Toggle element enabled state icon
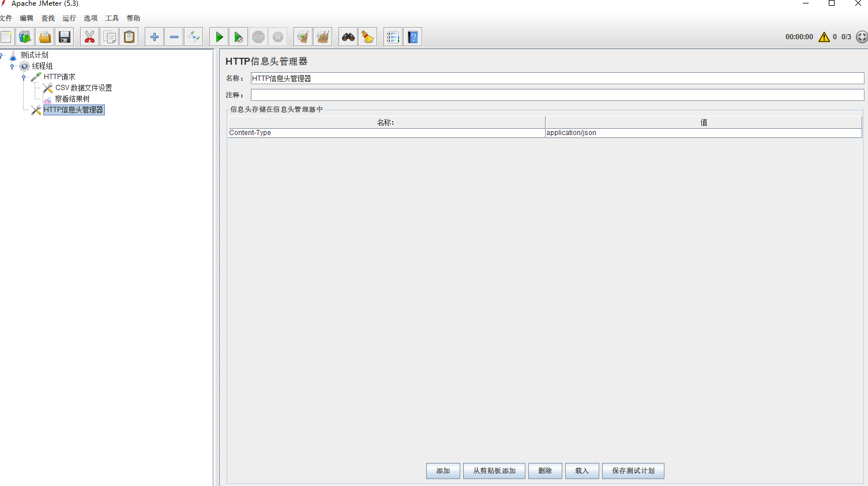Screen dimensions: 868x486 pos(194,37)
